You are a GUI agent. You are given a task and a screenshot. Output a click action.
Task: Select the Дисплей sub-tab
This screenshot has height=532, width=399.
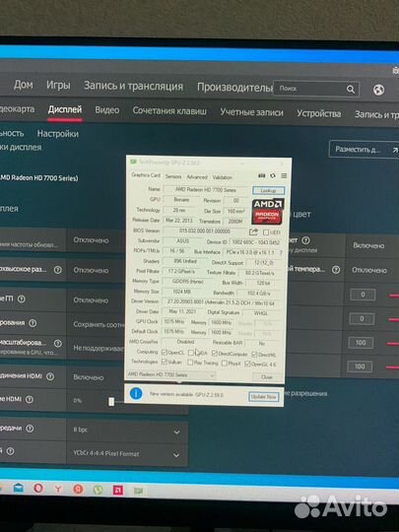65,109
